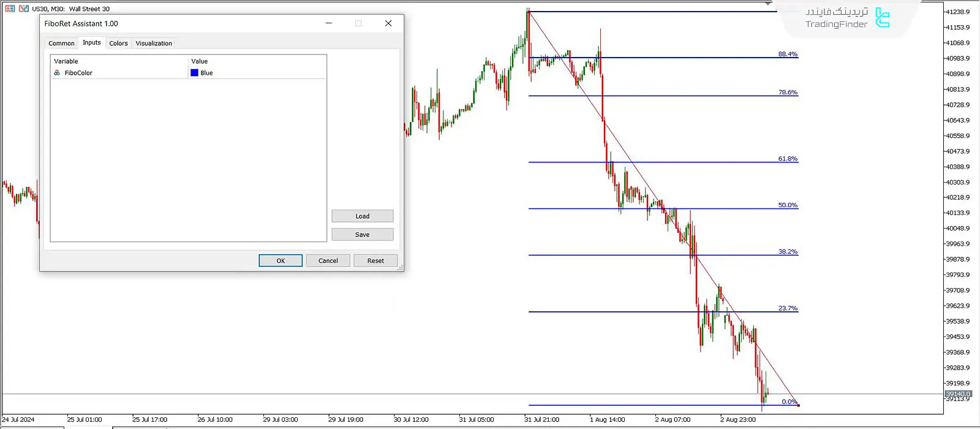Open the Colors tab
This screenshot has height=429, width=980.
[118, 44]
